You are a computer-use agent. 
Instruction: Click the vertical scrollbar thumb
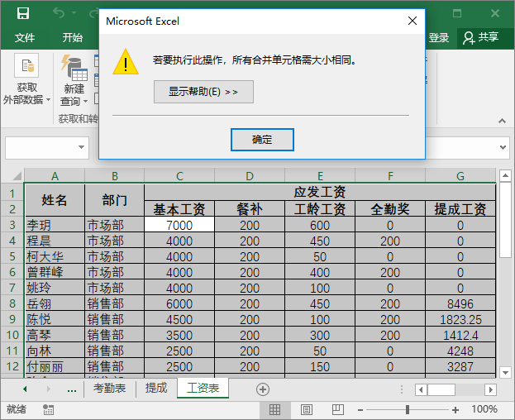(x=505, y=219)
